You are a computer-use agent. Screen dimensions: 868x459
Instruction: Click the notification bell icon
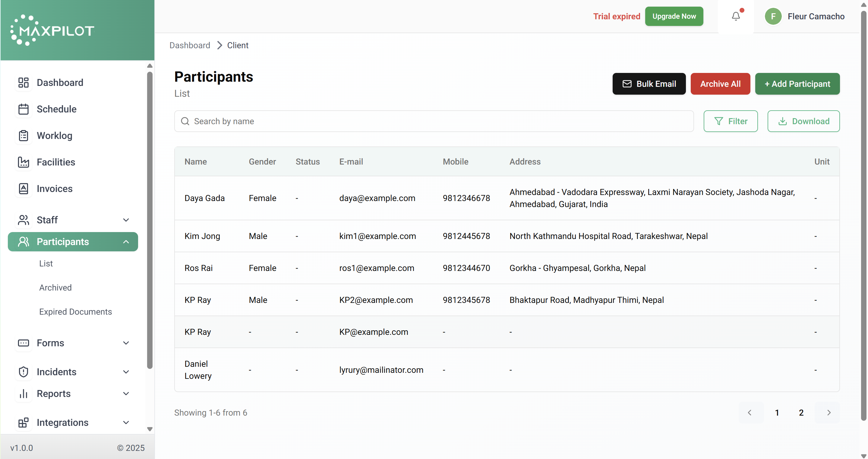click(736, 16)
